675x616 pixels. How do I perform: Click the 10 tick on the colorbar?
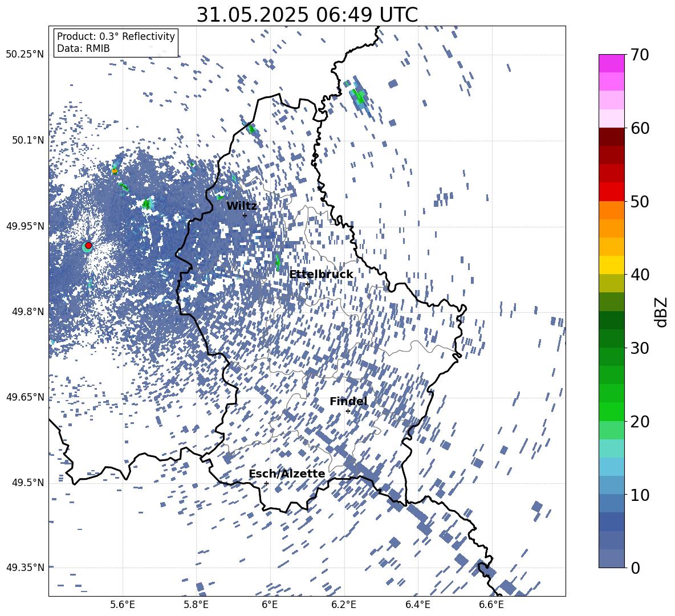(x=639, y=495)
